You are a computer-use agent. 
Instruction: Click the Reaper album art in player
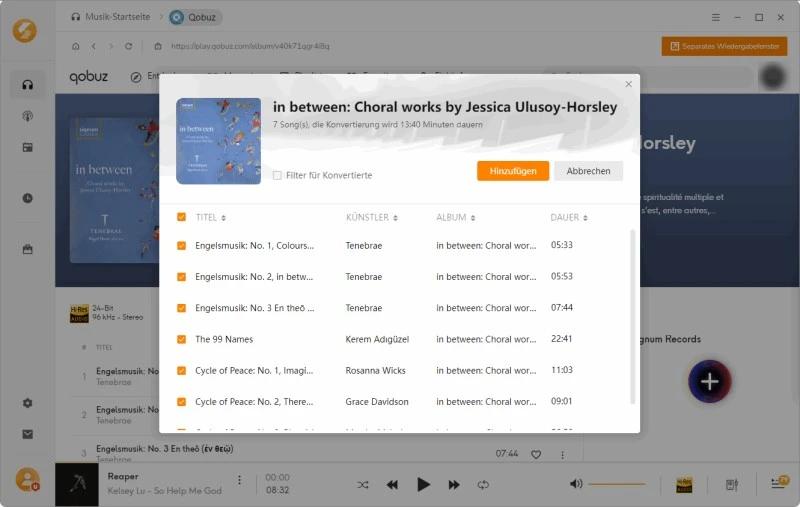point(77,485)
